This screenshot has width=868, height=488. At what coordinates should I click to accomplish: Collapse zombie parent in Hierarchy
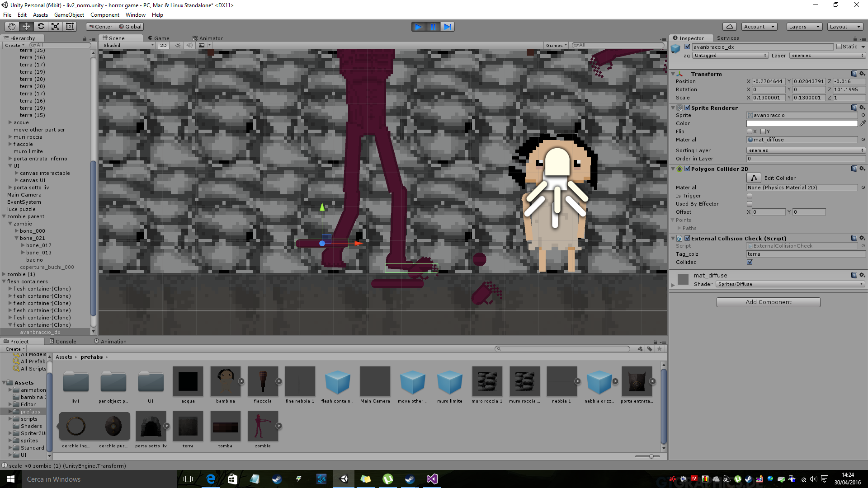[4, 216]
